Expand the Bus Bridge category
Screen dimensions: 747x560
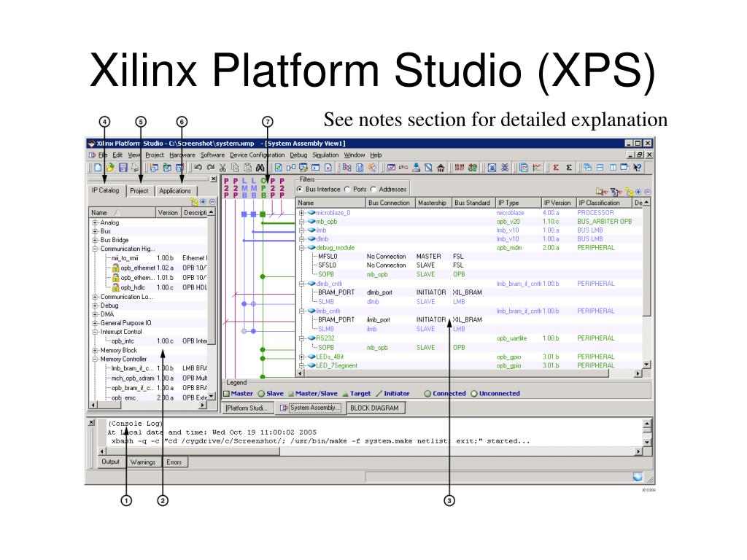[x=95, y=240]
